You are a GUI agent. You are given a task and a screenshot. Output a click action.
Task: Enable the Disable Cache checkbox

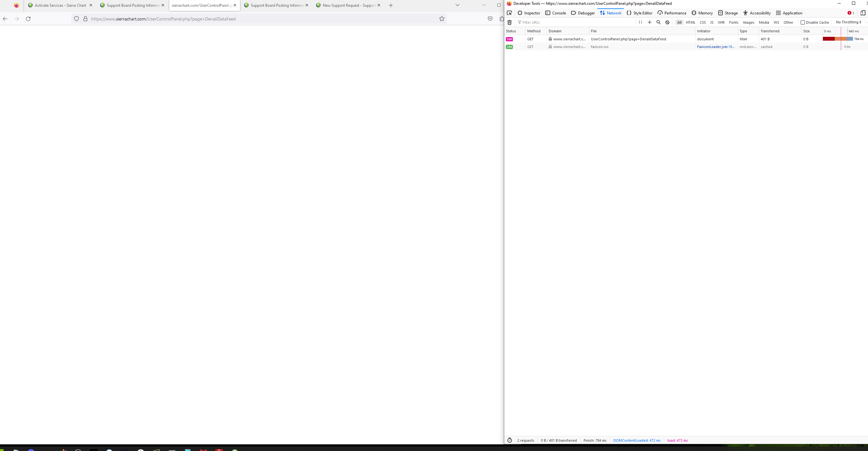(x=803, y=22)
